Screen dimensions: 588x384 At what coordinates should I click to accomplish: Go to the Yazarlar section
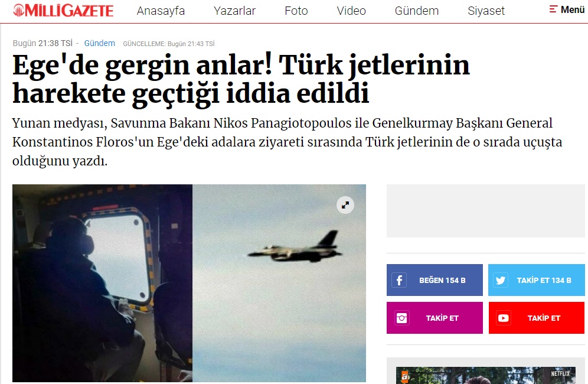tap(235, 11)
